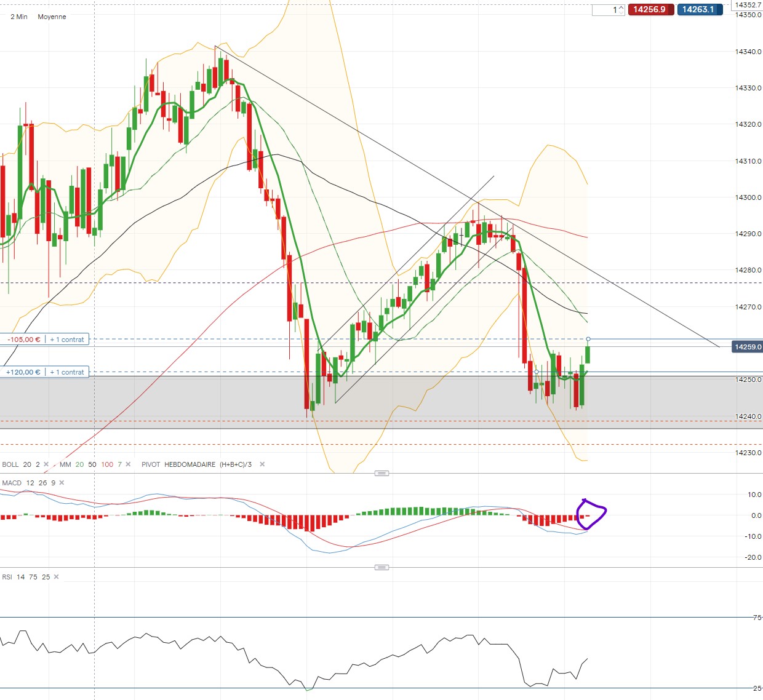Remove the PIVOT HEBDOMADAIRE indicator
763x700 pixels.
262,464
